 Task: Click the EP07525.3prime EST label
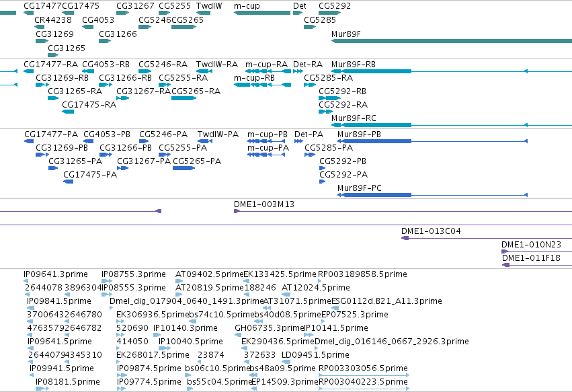point(355,315)
